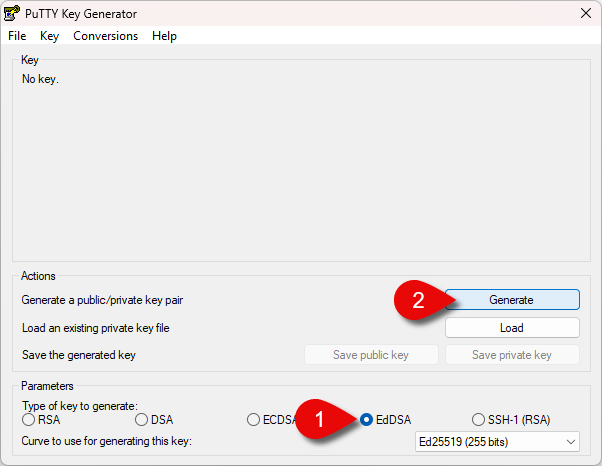Click the PuTTY Key Generator title bar icon
The height and width of the screenshot is (466, 602).
click(x=12, y=13)
